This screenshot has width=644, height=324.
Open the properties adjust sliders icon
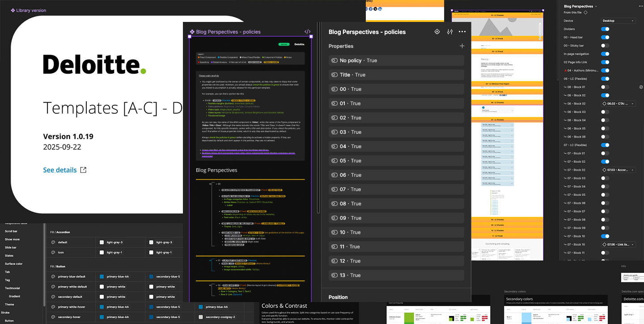click(449, 32)
